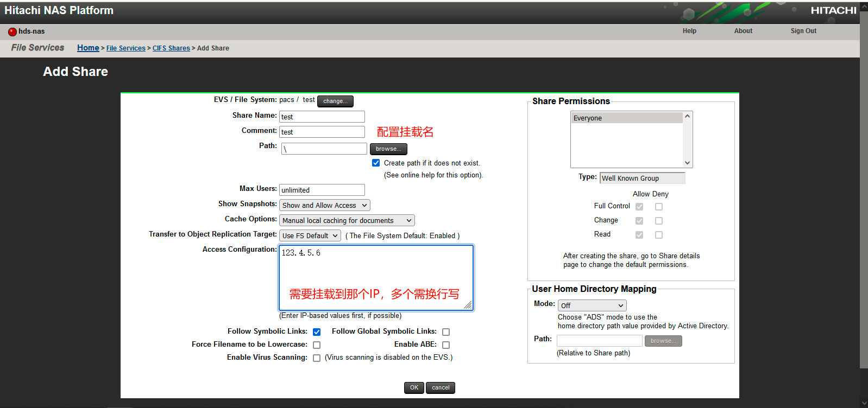
Task: Open Show Snapshots dropdown
Action: pyautogui.click(x=325, y=205)
